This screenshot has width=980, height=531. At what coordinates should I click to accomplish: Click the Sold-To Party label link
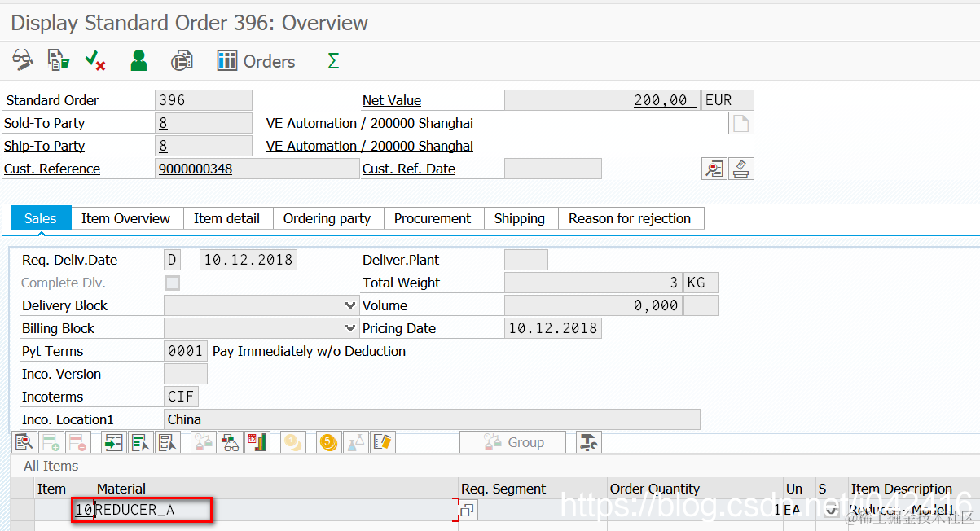(45, 123)
